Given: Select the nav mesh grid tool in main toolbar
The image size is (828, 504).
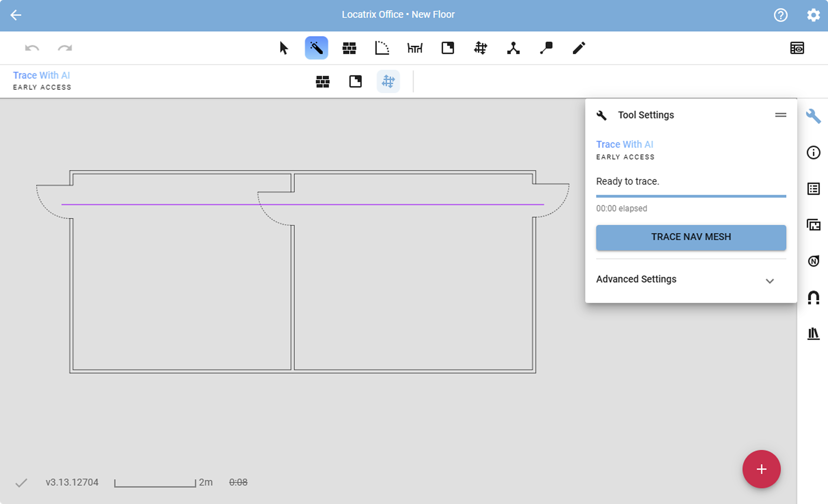Looking at the screenshot, I should point(480,48).
